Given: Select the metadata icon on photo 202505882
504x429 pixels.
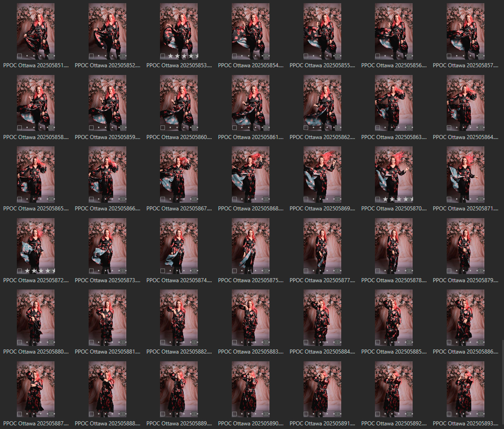Looking at the screenshot, I should click(x=195, y=342).
